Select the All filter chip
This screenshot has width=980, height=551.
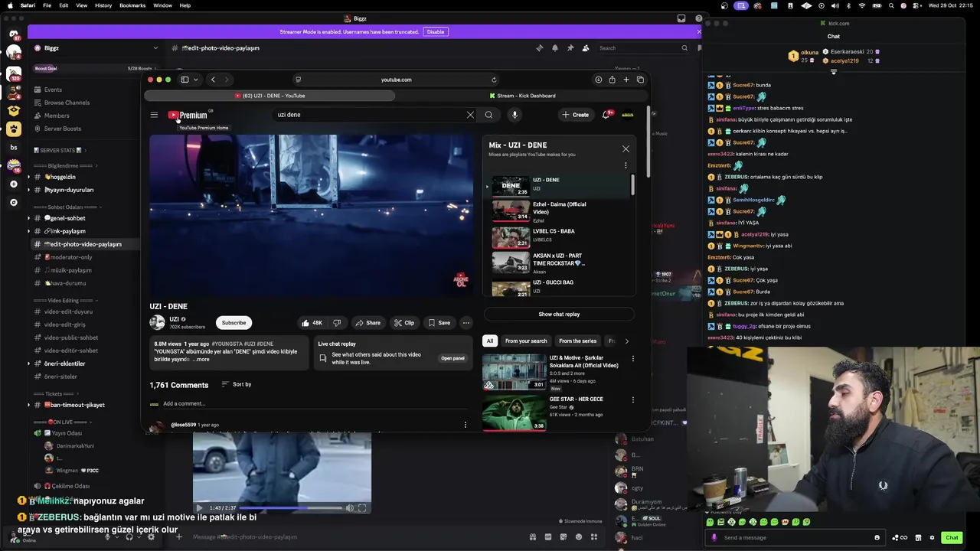pos(490,341)
